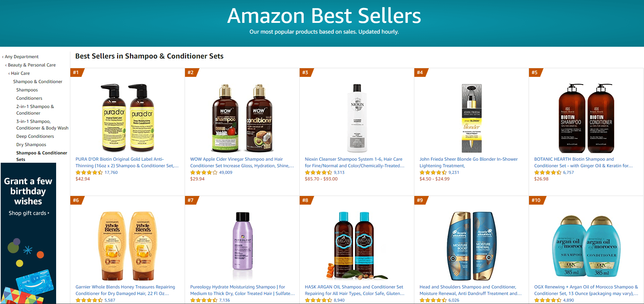Click the 49,009 reviews count link
Image resolution: width=644 pixels, height=304 pixels.
click(x=226, y=172)
